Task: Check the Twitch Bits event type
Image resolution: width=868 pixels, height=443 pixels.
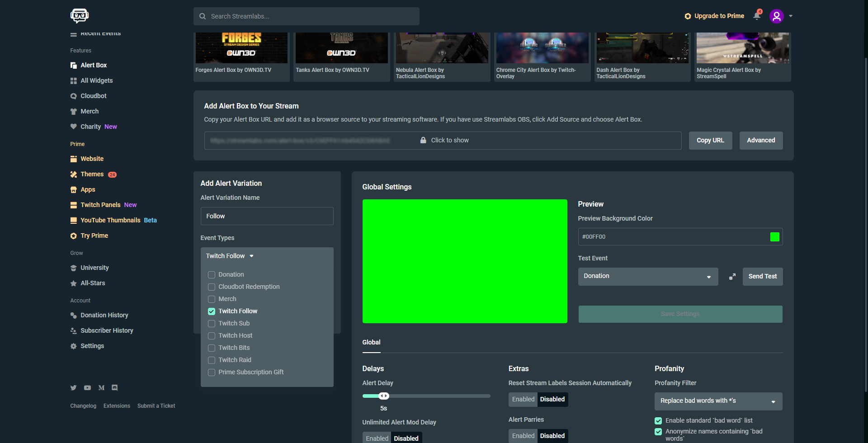Action: pyautogui.click(x=212, y=348)
